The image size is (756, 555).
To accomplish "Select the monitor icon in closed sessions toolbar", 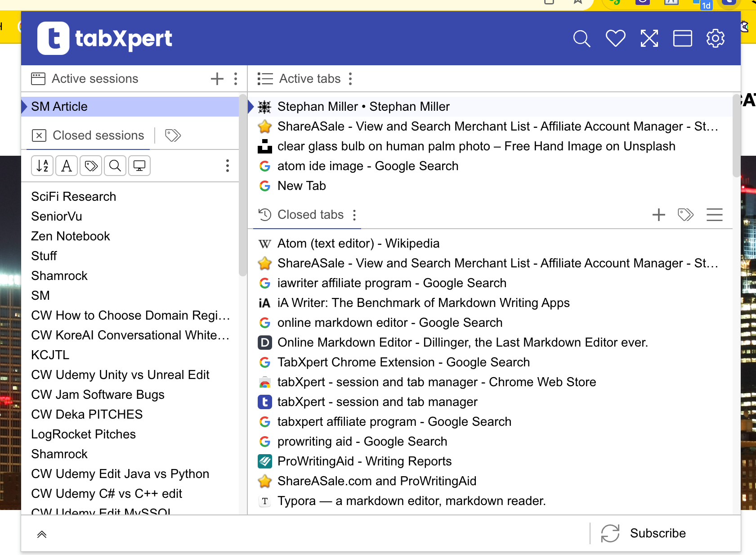I will point(139,166).
